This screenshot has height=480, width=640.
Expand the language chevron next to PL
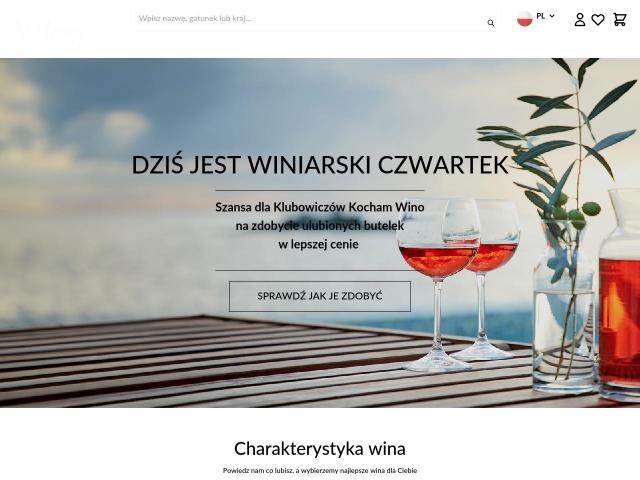[x=552, y=16]
